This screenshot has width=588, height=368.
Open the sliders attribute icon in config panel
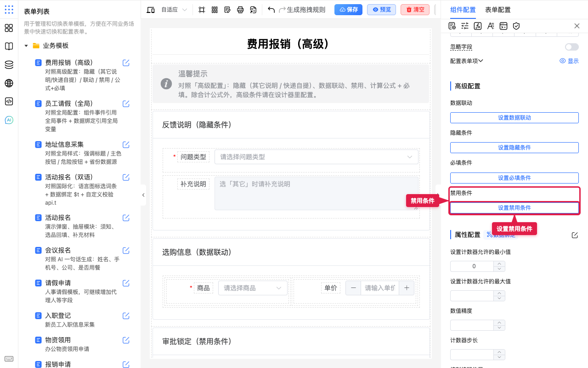coord(465,26)
